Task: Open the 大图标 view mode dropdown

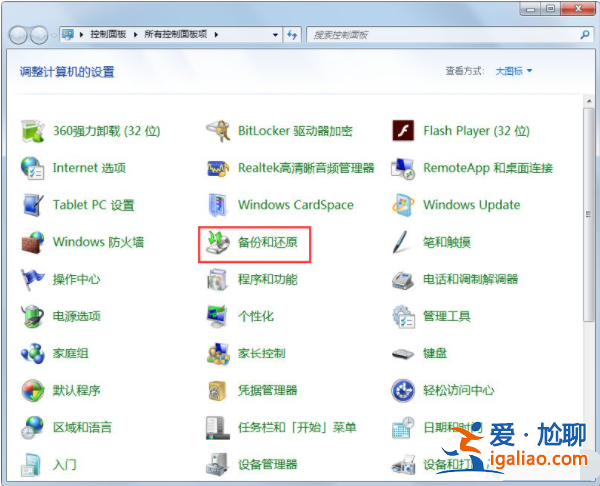Action: (514, 71)
